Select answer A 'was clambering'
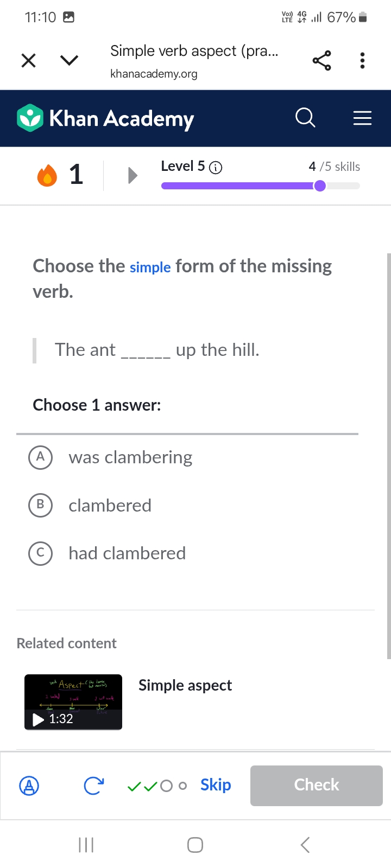This screenshot has width=391, height=868. point(40,457)
